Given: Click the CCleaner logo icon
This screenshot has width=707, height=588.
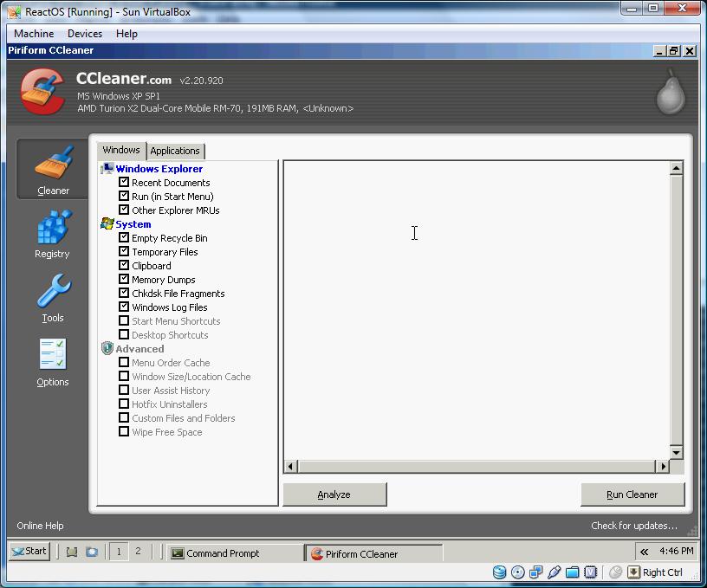Looking at the screenshot, I should pos(42,91).
